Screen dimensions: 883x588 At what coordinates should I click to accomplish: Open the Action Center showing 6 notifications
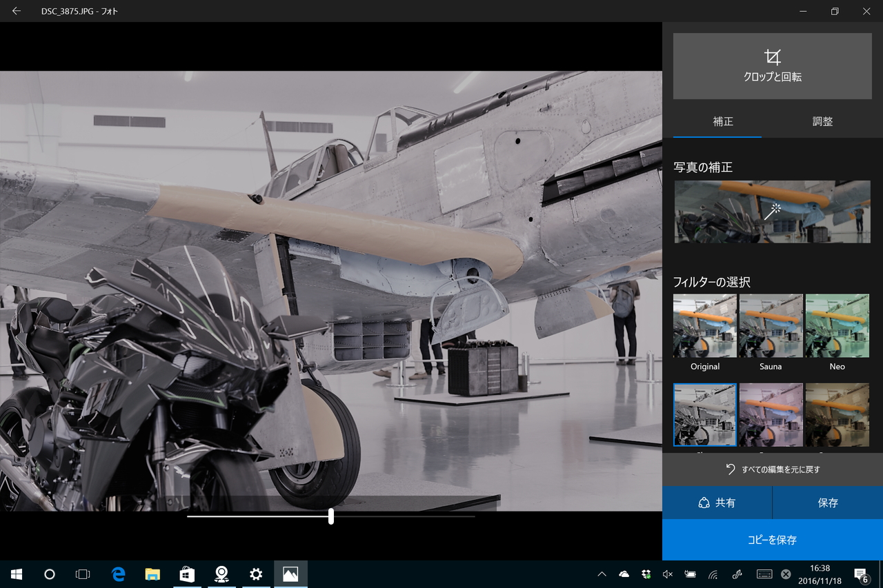(x=861, y=574)
